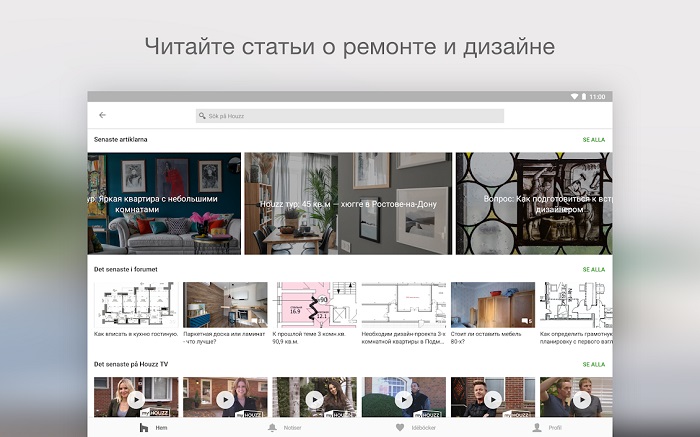Open SE ALLA for Senaste artiklarna

[593, 140]
